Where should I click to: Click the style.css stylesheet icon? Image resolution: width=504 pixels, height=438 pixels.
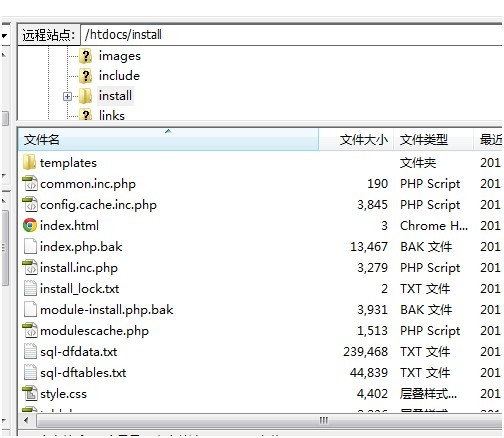coord(30,393)
